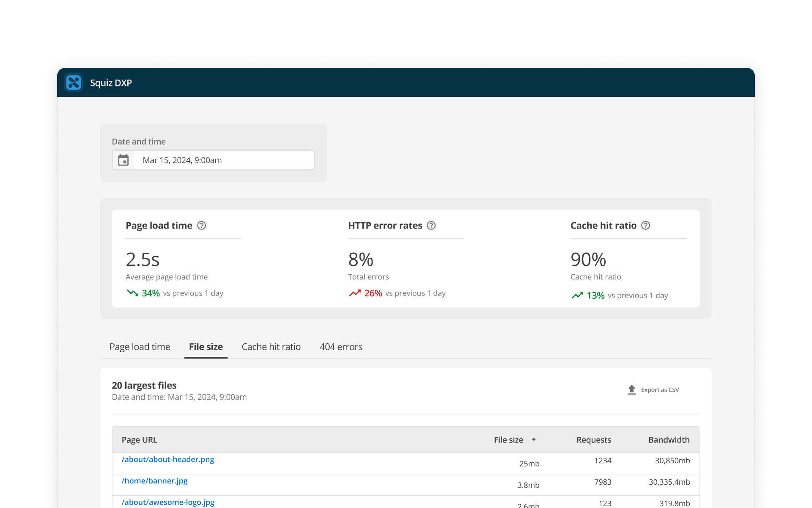Click the Page URL column header
The height and width of the screenshot is (508, 812).
(x=139, y=440)
